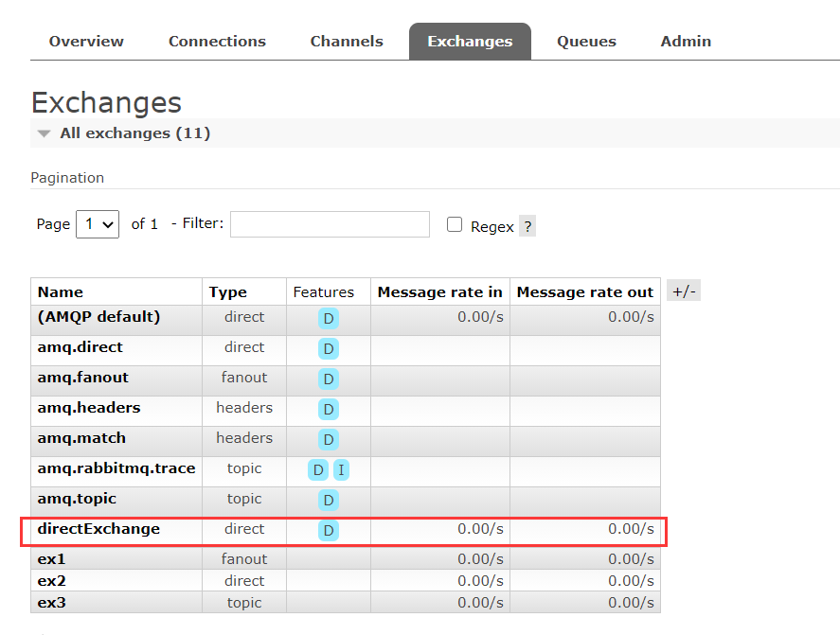Image resolution: width=840 pixels, height=635 pixels.
Task: Enable the Regex checkbox
Action: [x=455, y=224]
